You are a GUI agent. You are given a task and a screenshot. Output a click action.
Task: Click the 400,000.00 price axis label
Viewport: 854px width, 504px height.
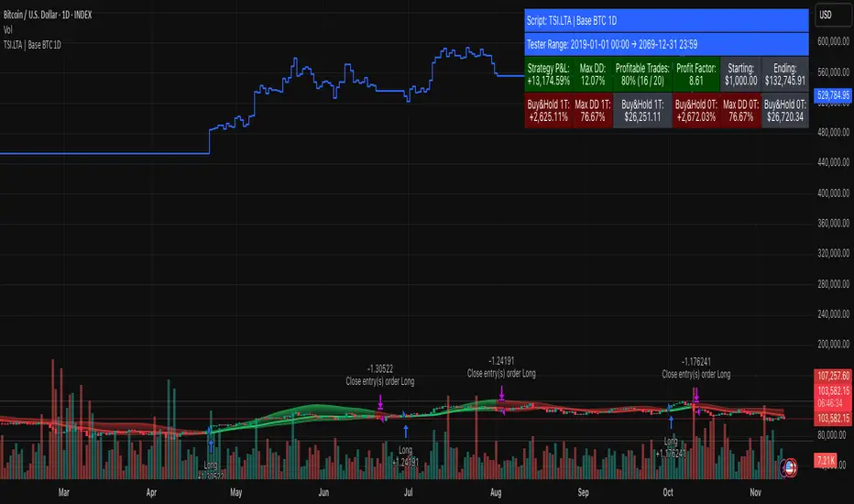[x=833, y=192]
